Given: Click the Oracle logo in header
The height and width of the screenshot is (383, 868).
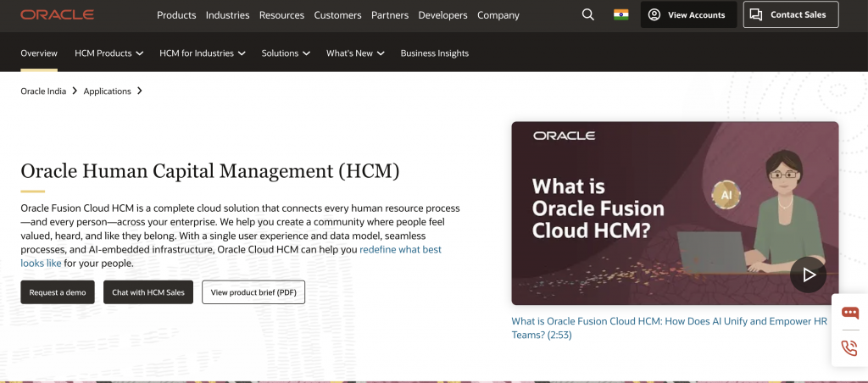Looking at the screenshot, I should [57, 14].
